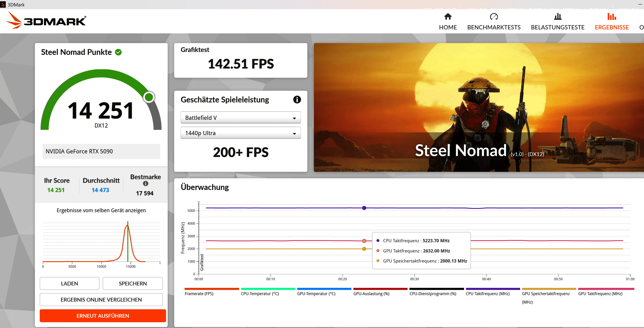Click green validation checkmark beside Steel Nomad Punkte

(x=118, y=52)
